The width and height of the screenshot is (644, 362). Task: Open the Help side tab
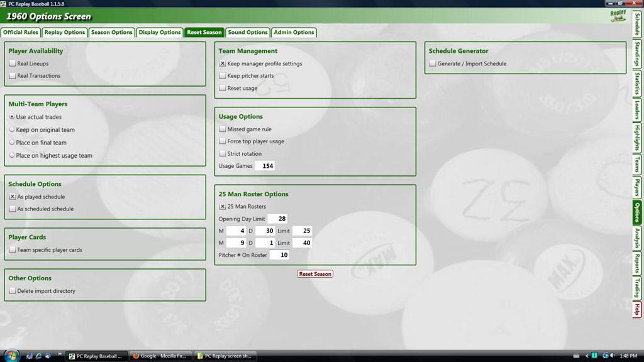[x=637, y=309]
